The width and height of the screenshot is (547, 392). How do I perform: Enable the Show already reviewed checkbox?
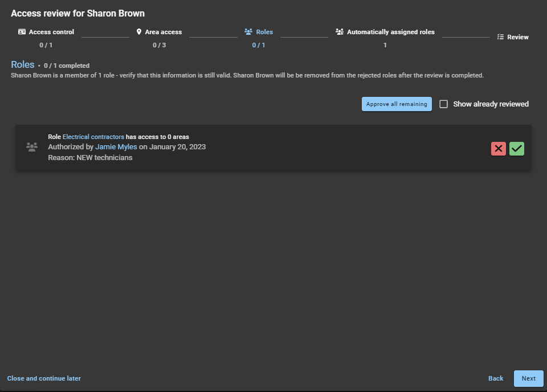pos(444,104)
